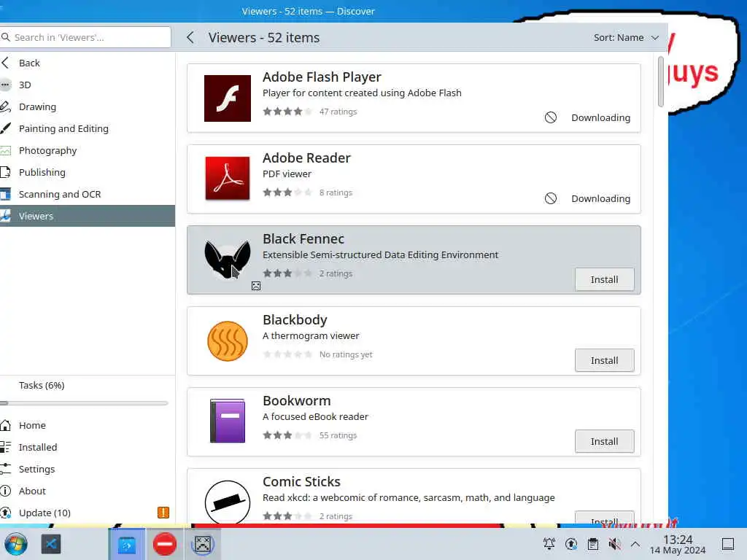Select the Drawing category
The image size is (747, 560).
click(88, 106)
